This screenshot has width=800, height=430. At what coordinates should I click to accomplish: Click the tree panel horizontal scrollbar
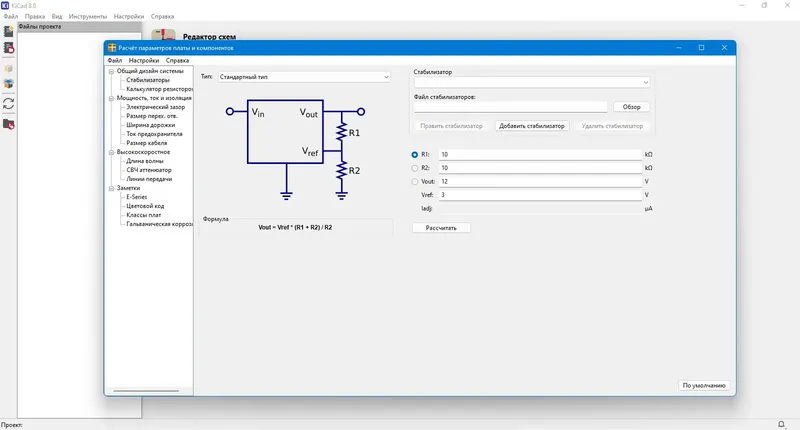(146, 391)
